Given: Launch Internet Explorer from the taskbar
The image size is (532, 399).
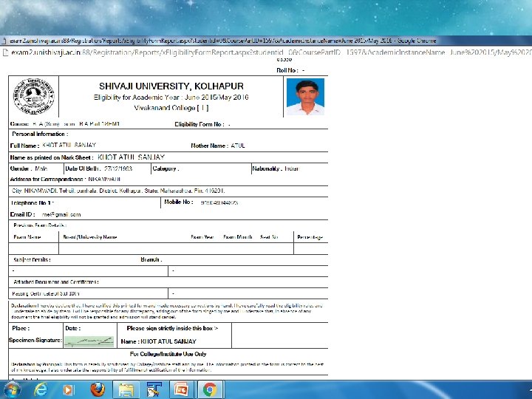Looking at the screenshot, I should [41, 390].
